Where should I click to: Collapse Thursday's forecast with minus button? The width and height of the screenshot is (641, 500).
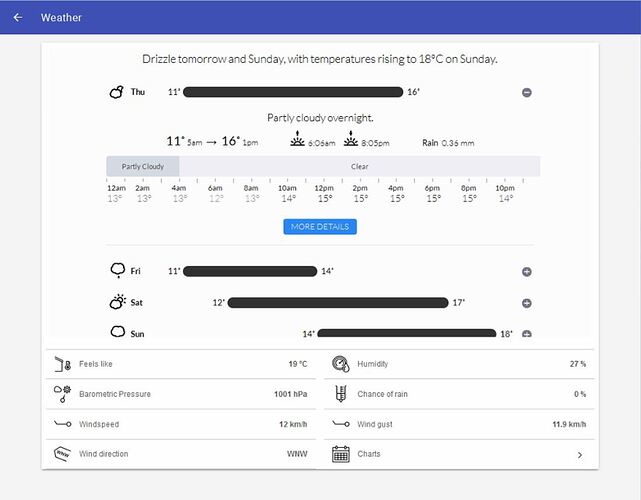(527, 93)
